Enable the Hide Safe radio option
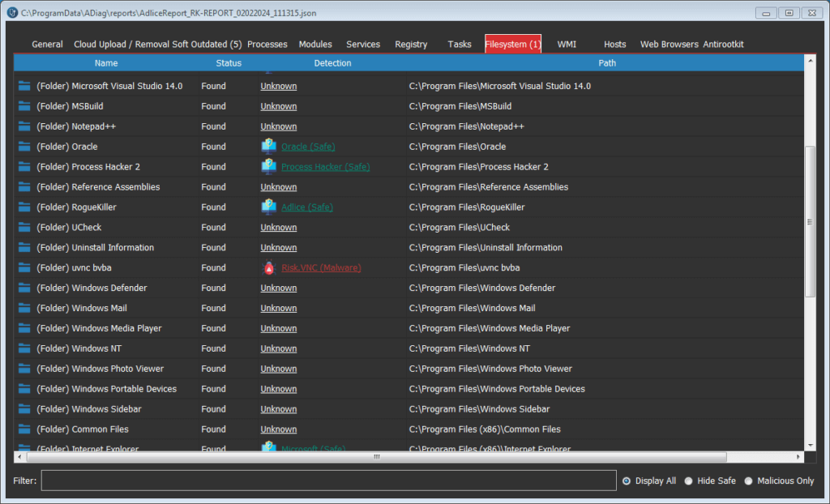830x504 pixels. pyautogui.click(x=689, y=481)
